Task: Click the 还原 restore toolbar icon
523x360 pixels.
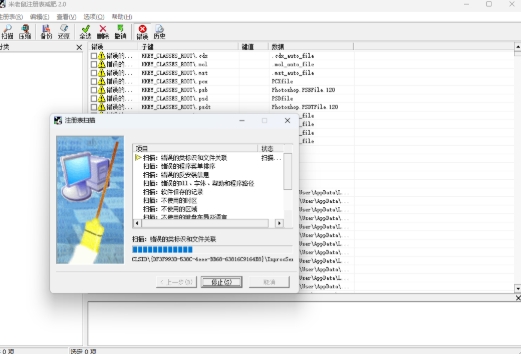Action: tap(63, 32)
